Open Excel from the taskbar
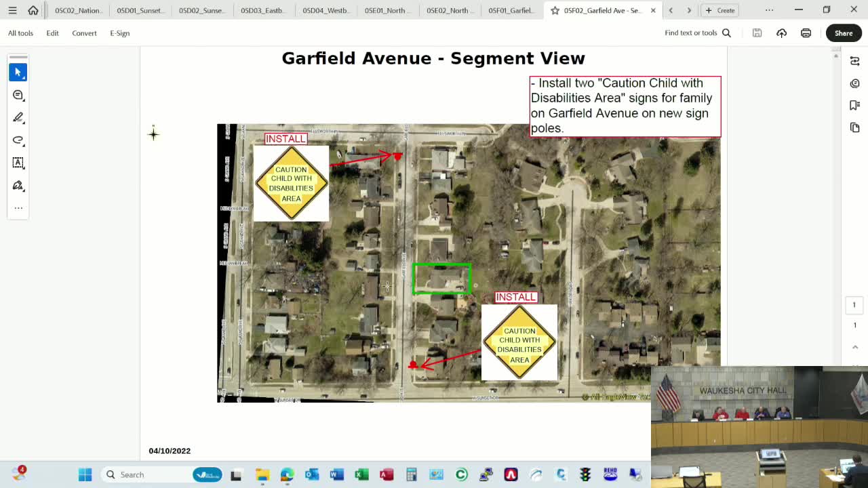The width and height of the screenshot is (868, 488). coord(361,474)
